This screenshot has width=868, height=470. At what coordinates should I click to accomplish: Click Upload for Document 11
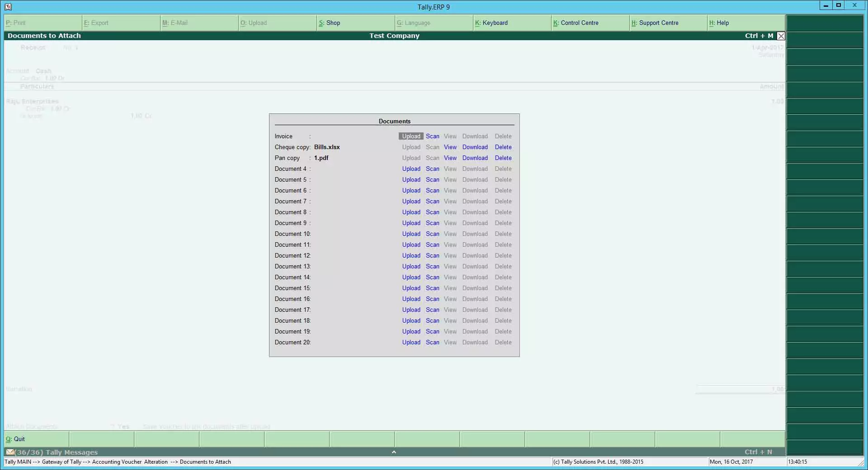[411, 244]
